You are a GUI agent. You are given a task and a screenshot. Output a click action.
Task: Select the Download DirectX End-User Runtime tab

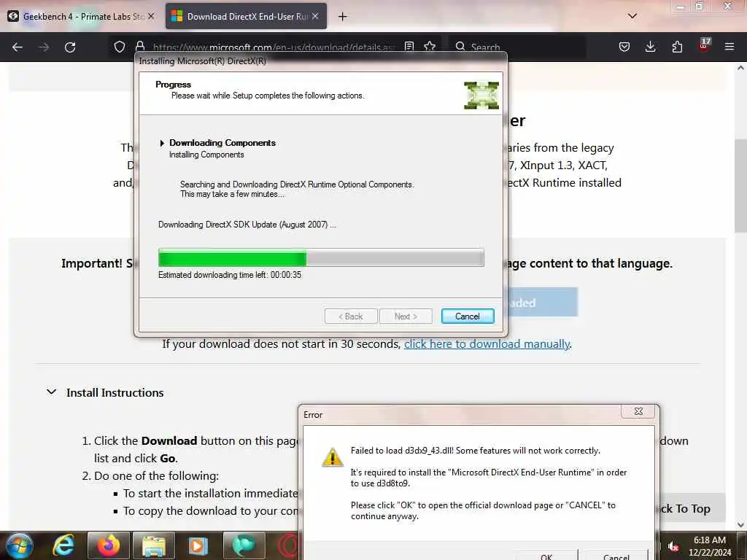247,17
